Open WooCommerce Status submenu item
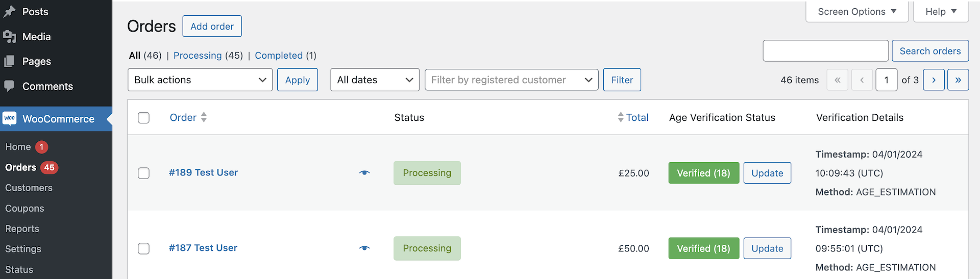 19,270
